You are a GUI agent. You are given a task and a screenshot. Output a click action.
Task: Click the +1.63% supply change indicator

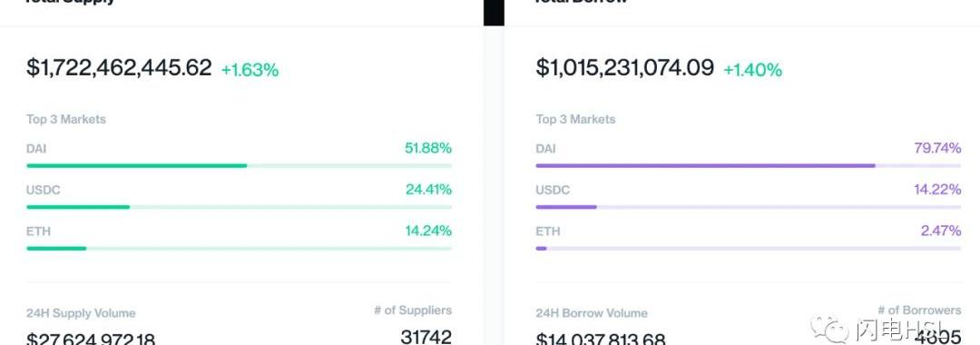coord(250,70)
